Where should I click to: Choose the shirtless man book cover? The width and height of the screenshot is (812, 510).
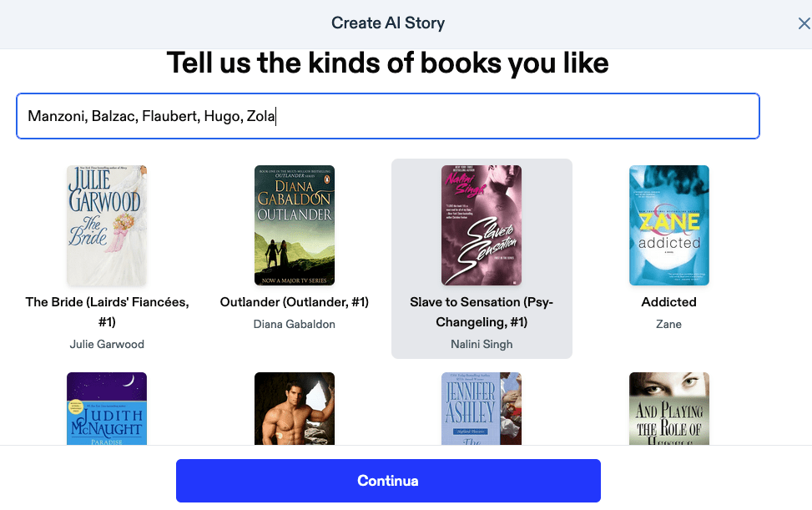(295, 408)
